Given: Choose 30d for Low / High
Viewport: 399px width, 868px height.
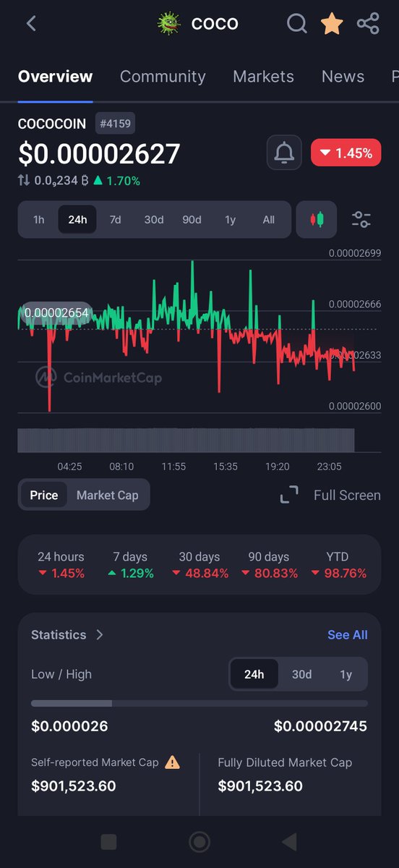Looking at the screenshot, I should pyautogui.click(x=302, y=674).
